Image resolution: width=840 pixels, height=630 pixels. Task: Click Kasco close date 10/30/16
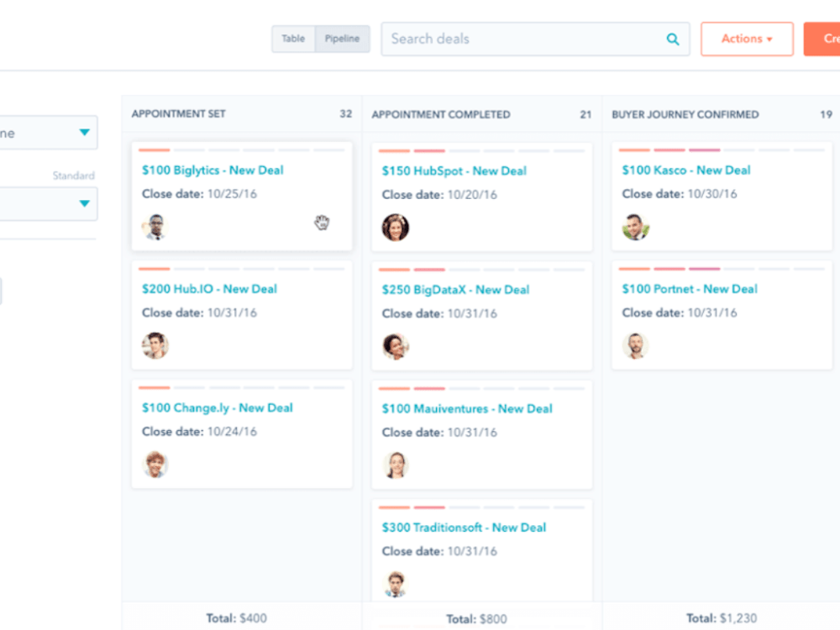(712, 194)
